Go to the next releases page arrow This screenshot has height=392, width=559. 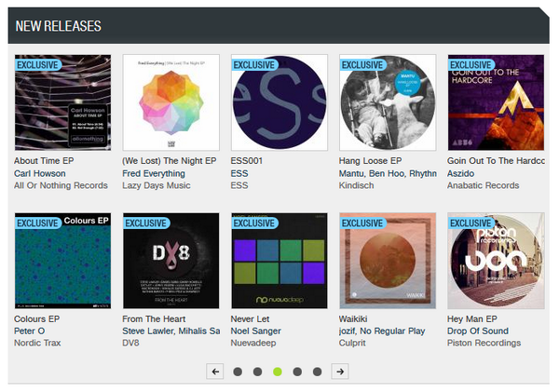coord(340,372)
